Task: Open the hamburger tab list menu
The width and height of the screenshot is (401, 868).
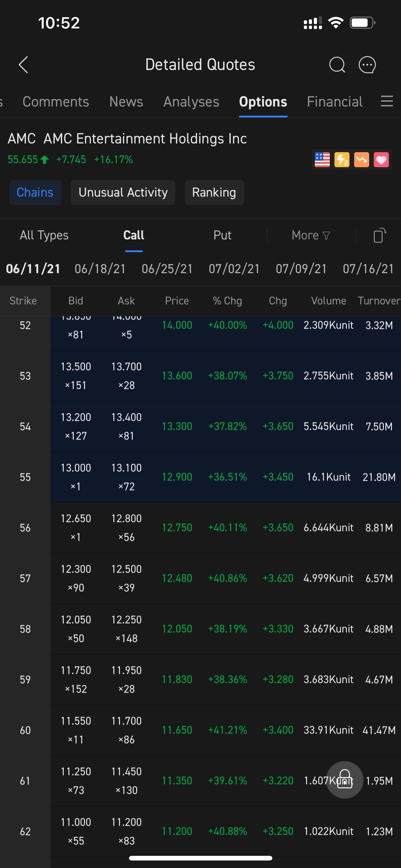Action: click(x=387, y=101)
